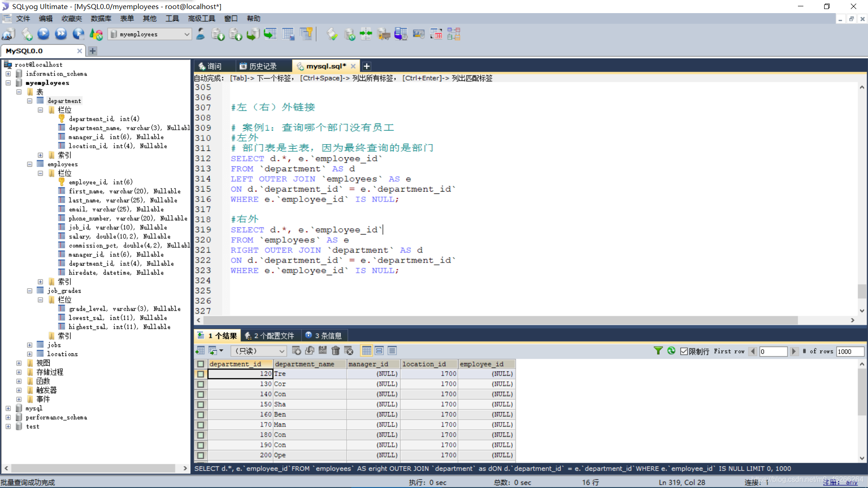This screenshot has height=488, width=868.
Task: Open the 数据库 menu
Action: (101, 19)
